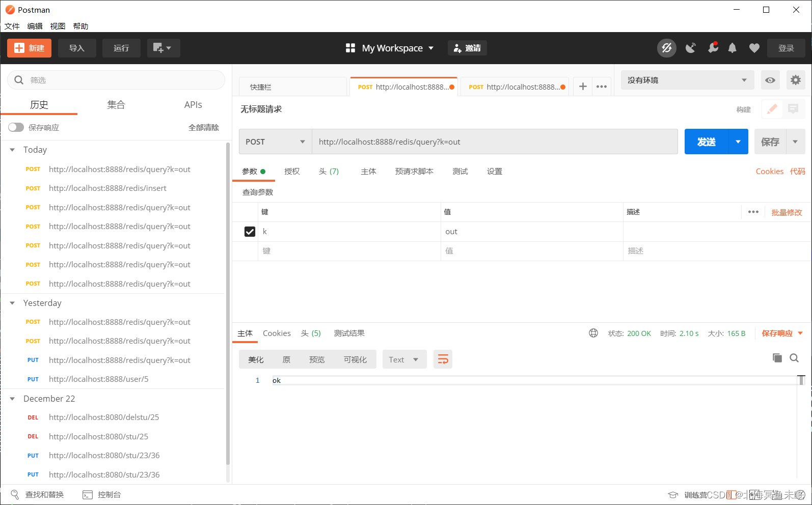
Task: Open the new tab/window dropdown icon
Action: (x=163, y=48)
